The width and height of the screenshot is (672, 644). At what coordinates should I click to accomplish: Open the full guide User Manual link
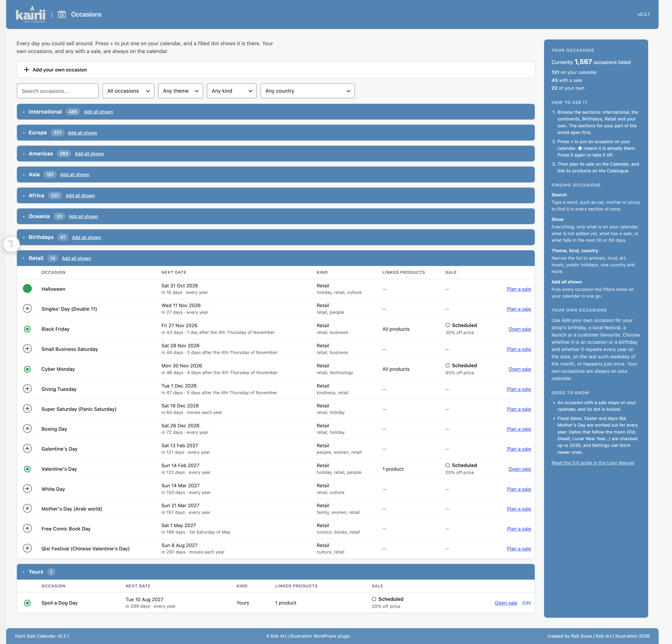(592, 463)
